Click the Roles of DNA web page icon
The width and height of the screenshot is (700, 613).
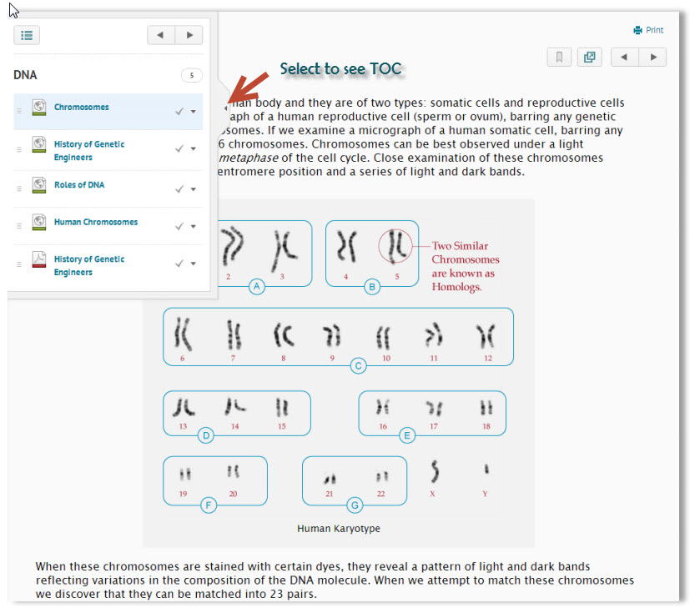38,185
